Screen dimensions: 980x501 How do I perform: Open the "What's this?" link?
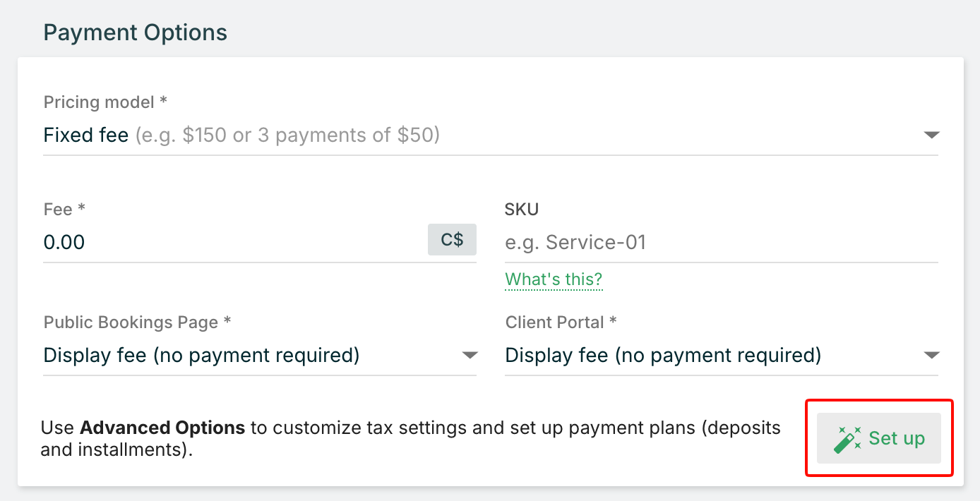(x=554, y=279)
